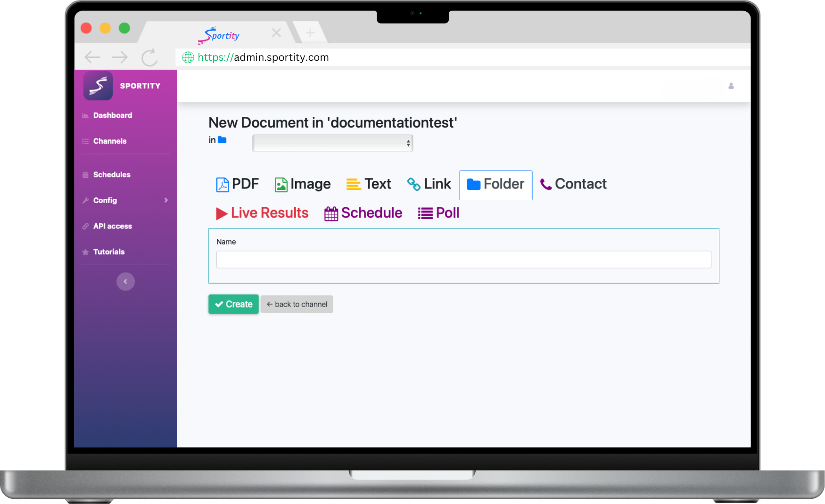Switch to the Image document tab
825x504 pixels.
303,184
